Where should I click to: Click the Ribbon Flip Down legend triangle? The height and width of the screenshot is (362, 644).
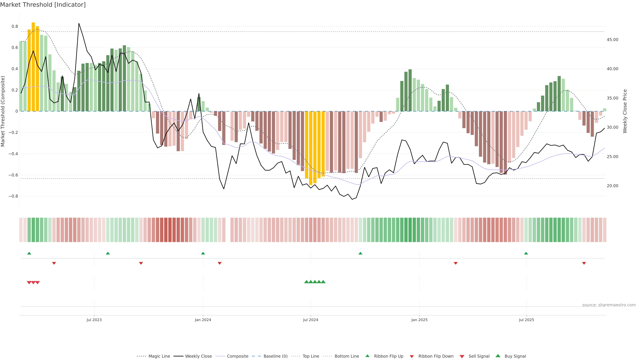coord(412,356)
